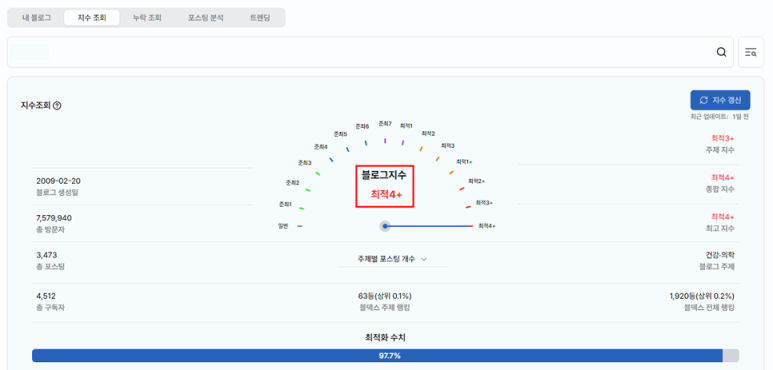Click the 지수조회 help question icon
The height and width of the screenshot is (370, 773).
(x=57, y=105)
